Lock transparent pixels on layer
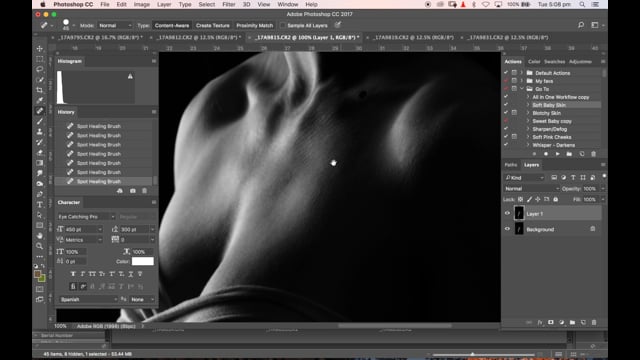The image size is (640, 360). coord(520,200)
